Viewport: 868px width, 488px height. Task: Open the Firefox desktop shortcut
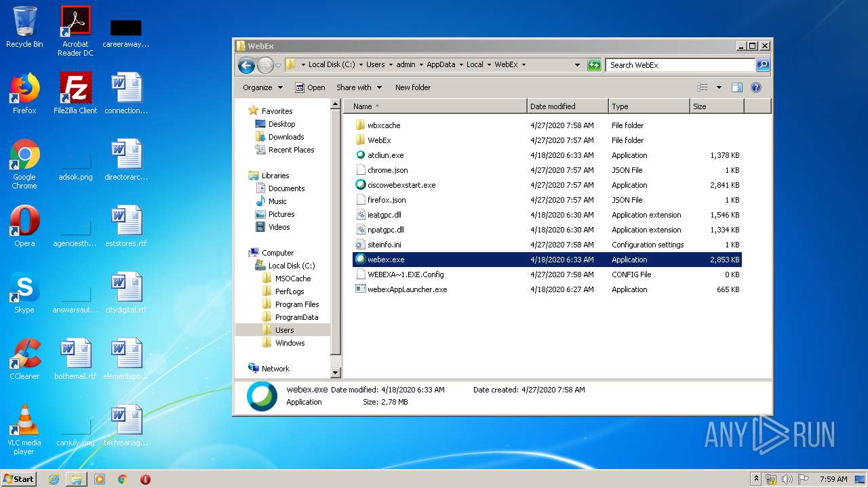[x=24, y=94]
